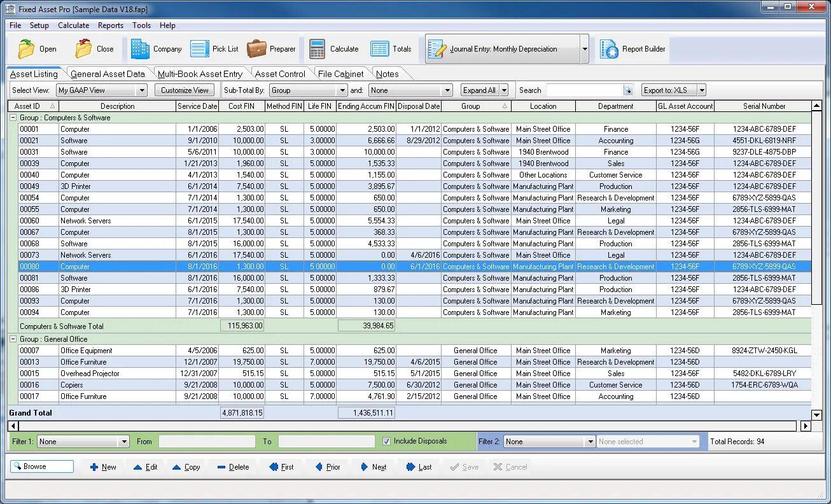Click the Browse mode box
Image resolution: width=831 pixels, height=504 pixels.
42,466
